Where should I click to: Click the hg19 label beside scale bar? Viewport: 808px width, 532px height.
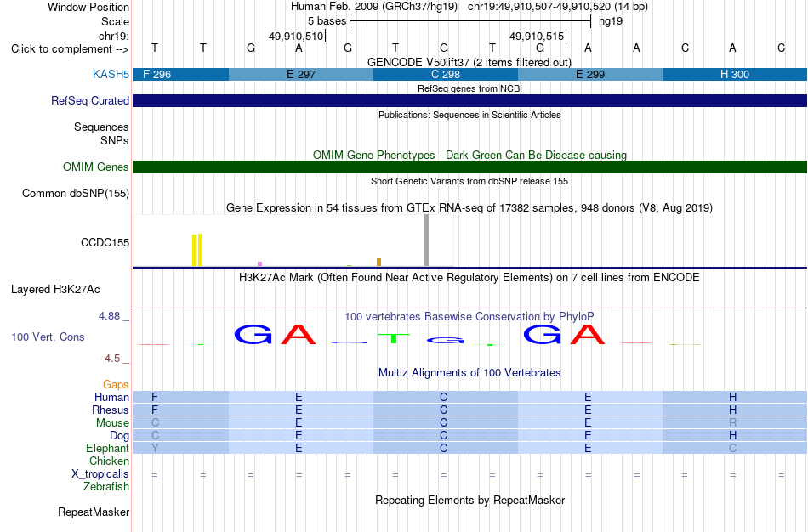611,21
